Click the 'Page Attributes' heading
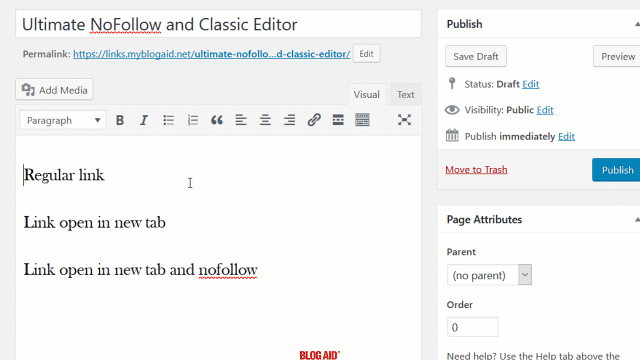Viewport: 640px width, 360px height. coord(484,220)
